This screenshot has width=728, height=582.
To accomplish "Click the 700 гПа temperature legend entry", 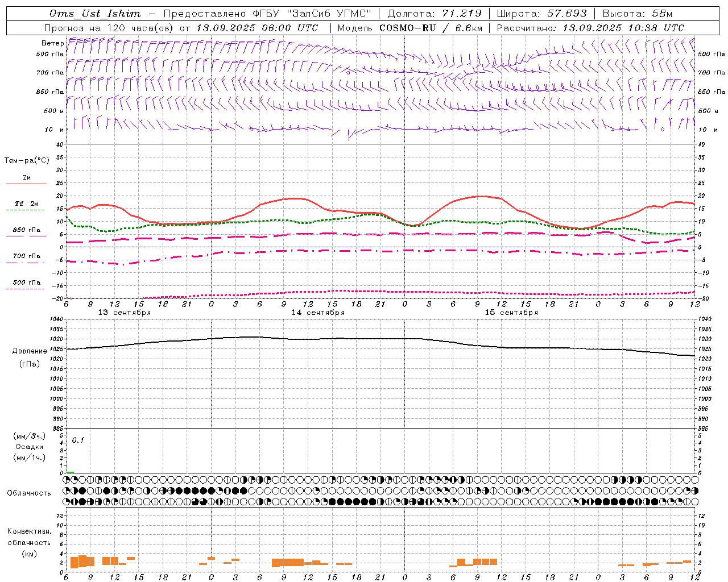I will click(x=26, y=256).
